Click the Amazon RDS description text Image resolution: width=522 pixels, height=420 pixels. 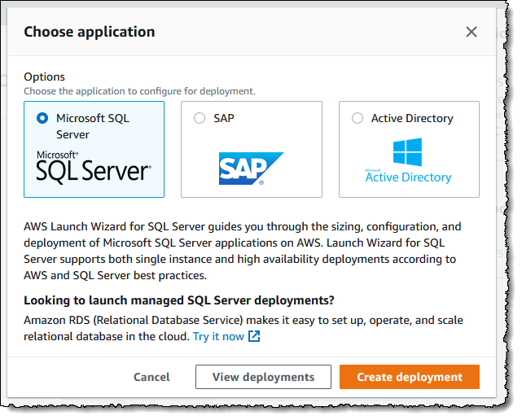pos(243,328)
